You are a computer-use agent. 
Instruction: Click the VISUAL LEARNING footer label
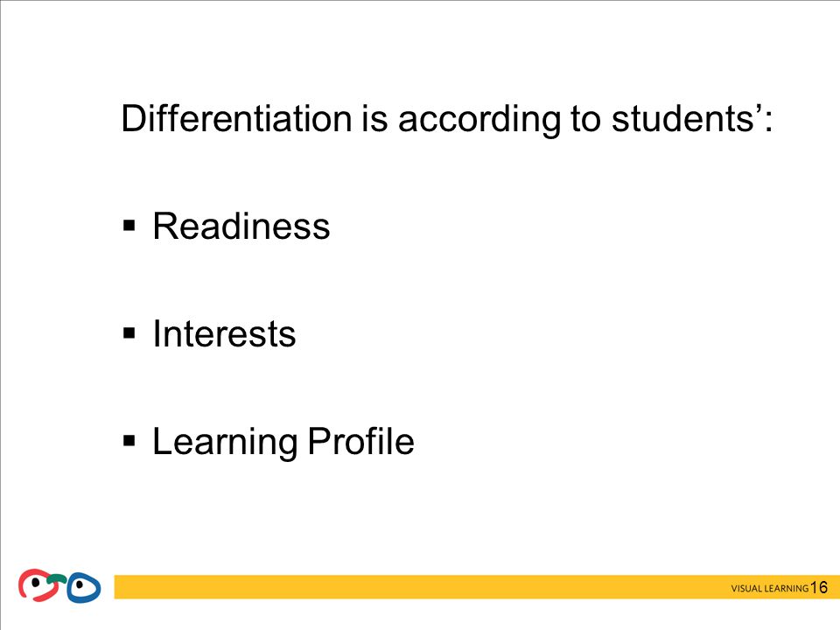769,588
